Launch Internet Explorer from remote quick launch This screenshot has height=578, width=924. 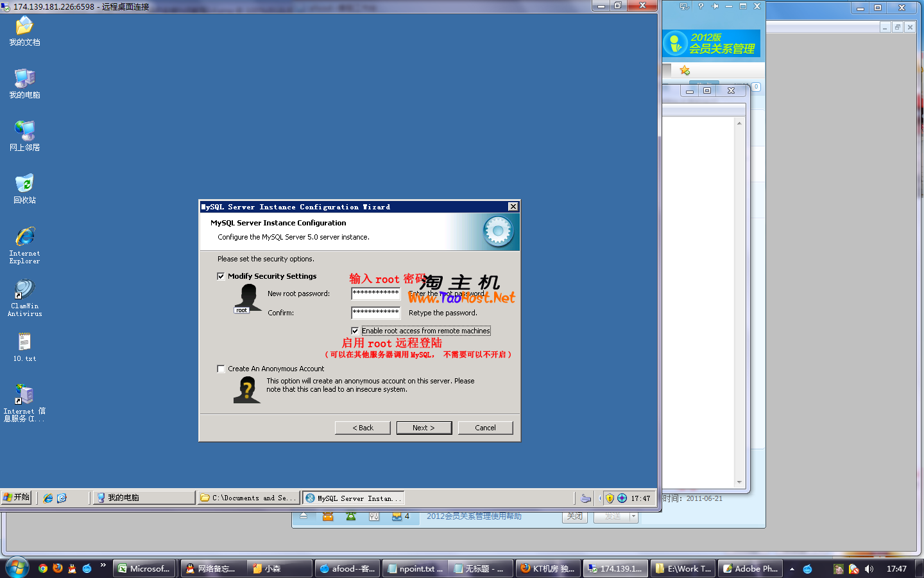click(x=48, y=498)
